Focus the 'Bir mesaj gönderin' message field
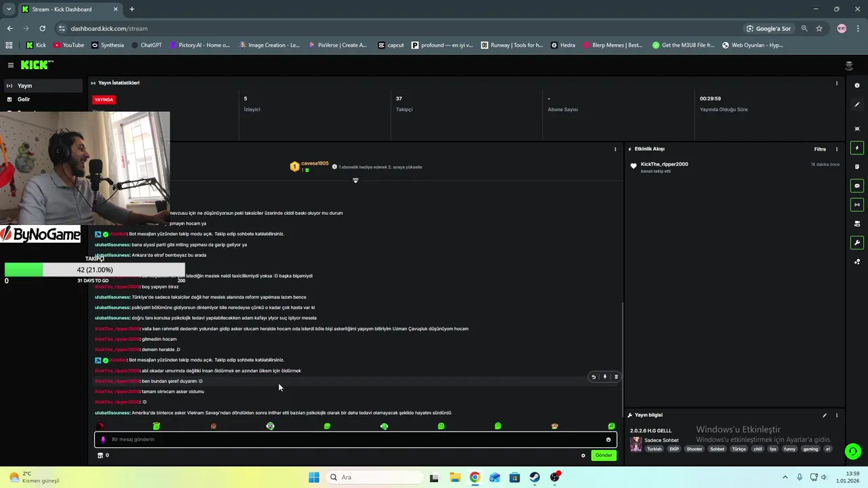This screenshot has width=868, height=488. coord(355,439)
